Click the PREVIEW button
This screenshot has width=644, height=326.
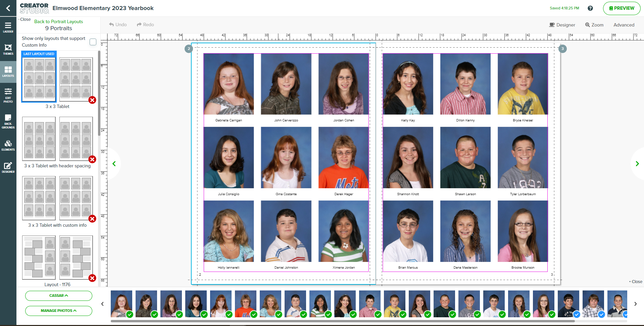pyautogui.click(x=622, y=8)
